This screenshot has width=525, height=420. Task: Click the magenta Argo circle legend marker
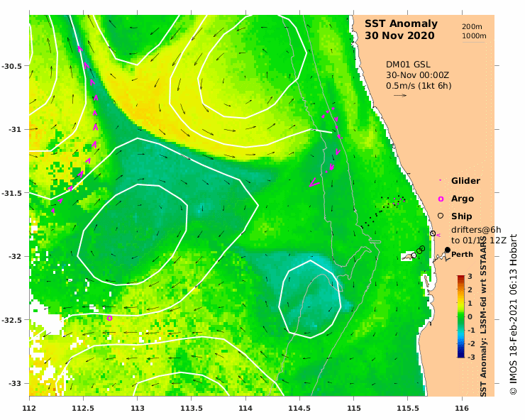(441, 199)
